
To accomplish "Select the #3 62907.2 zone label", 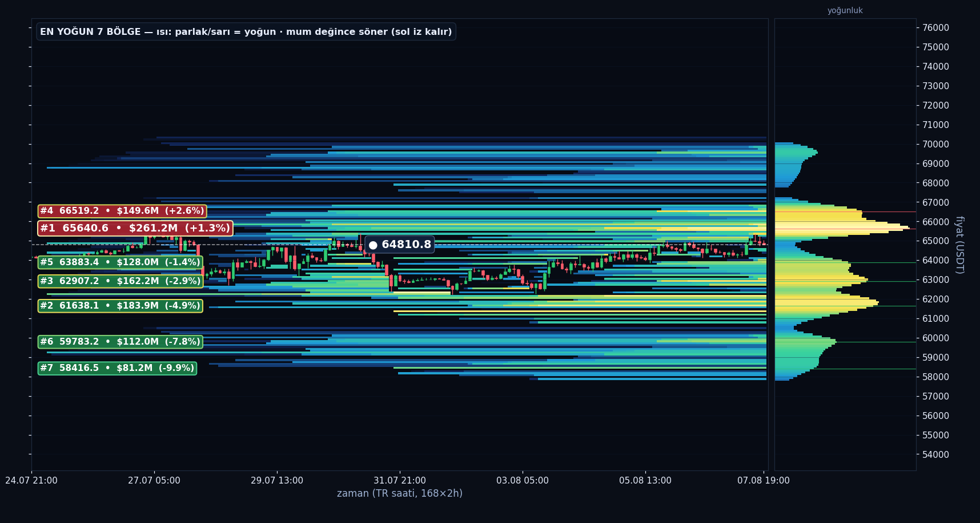I will (121, 281).
